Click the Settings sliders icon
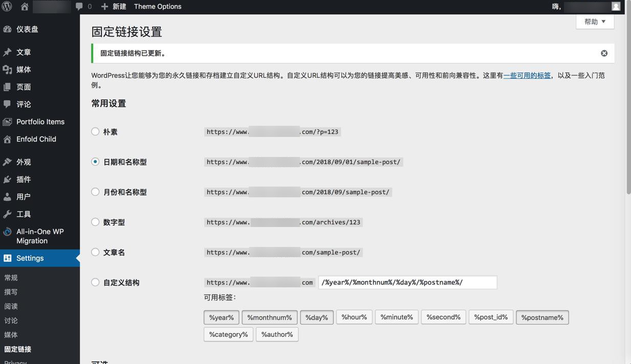This screenshot has width=631, height=364. click(x=7, y=258)
